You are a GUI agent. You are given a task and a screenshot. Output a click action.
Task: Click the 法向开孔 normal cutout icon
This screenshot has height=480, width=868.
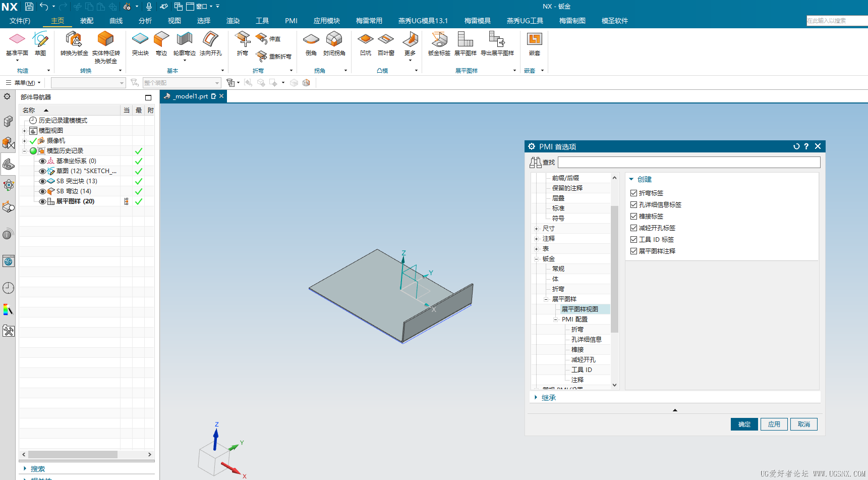click(210, 39)
